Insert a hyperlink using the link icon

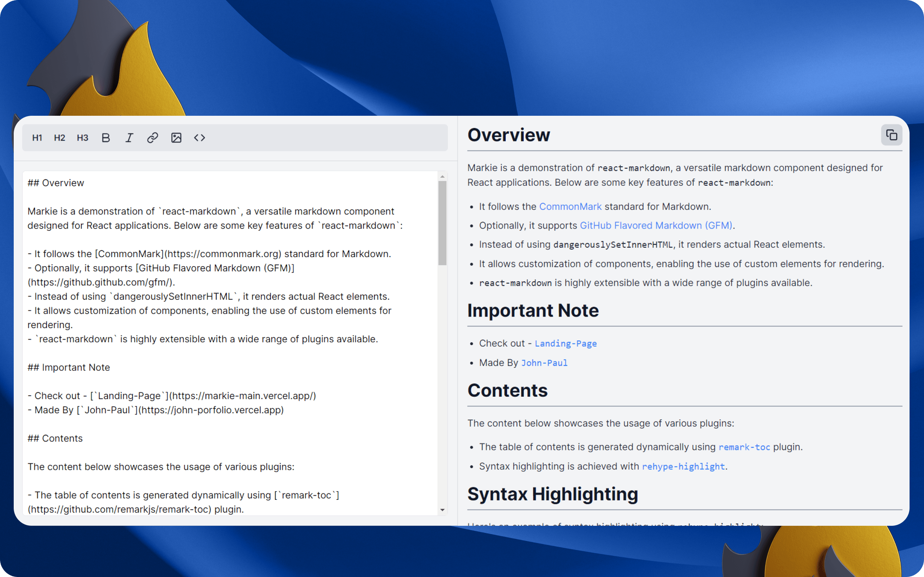[x=153, y=138]
